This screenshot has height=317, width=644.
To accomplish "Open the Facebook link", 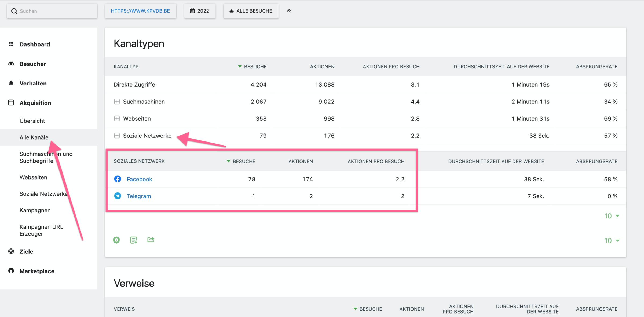I will click(139, 179).
